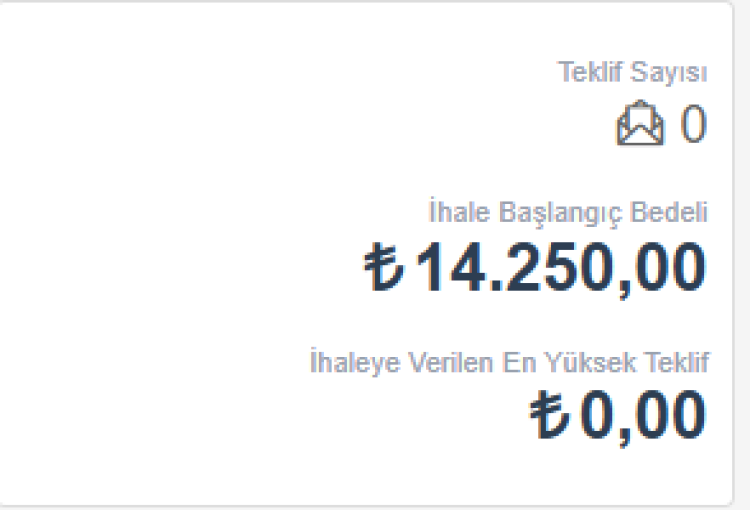The width and height of the screenshot is (750, 510).
Task: Click the lira symbol beside 14.250,00
Action: [x=383, y=268]
